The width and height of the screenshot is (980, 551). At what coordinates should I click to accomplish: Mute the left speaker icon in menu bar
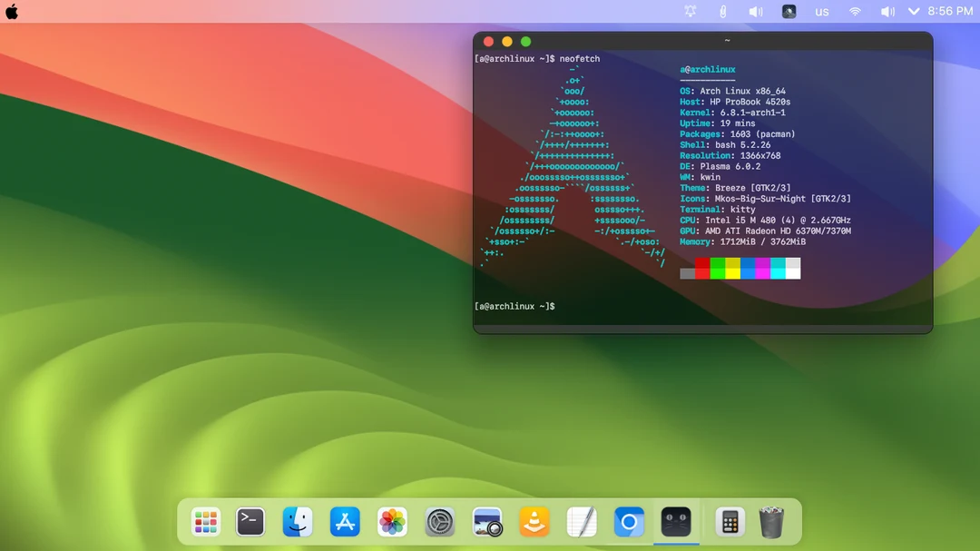(x=756, y=11)
